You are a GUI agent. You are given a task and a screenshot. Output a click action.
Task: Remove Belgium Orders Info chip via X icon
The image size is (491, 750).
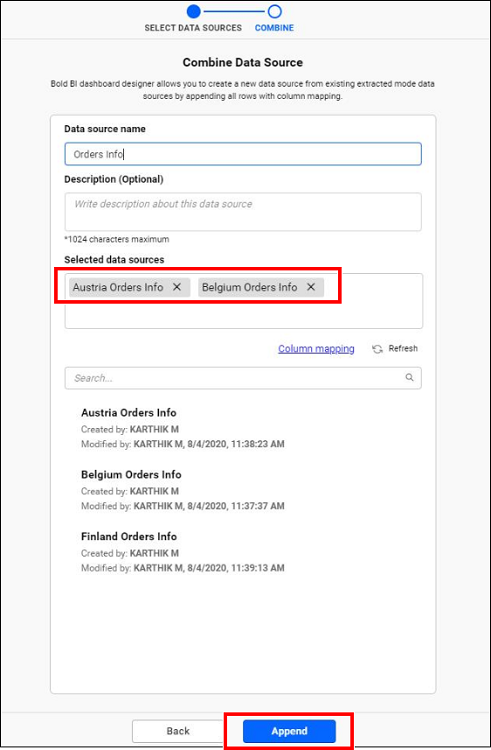[311, 287]
